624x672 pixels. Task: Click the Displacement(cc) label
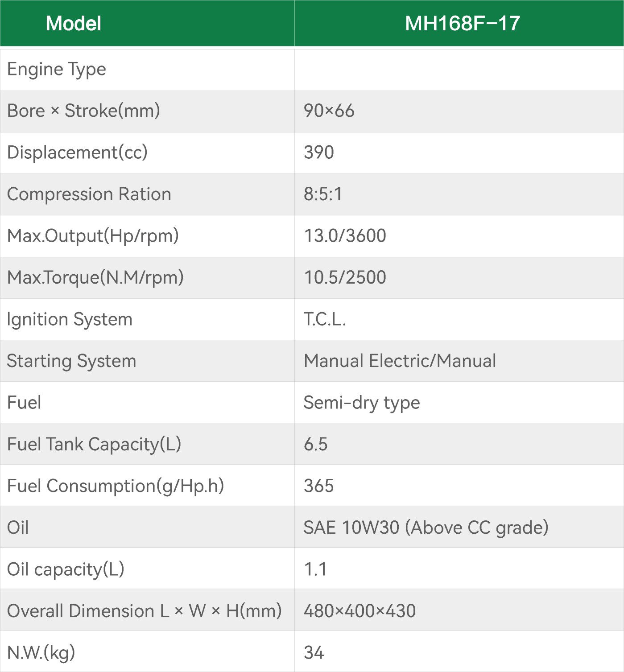click(x=77, y=153)
